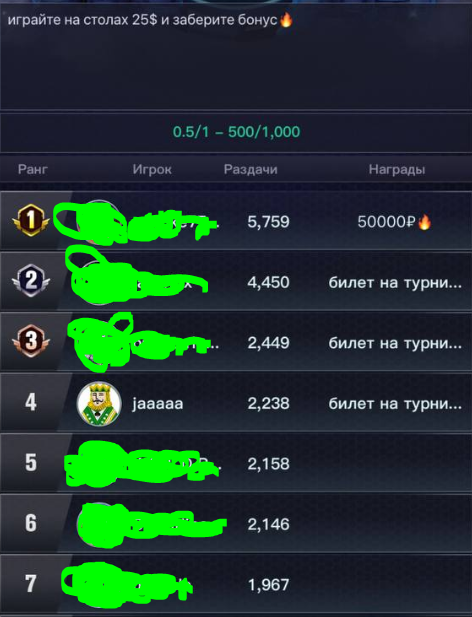This screenshot has width=472, height=617.
Task: Expand truncated reward text for rank 3
Action: coord(395,343)
